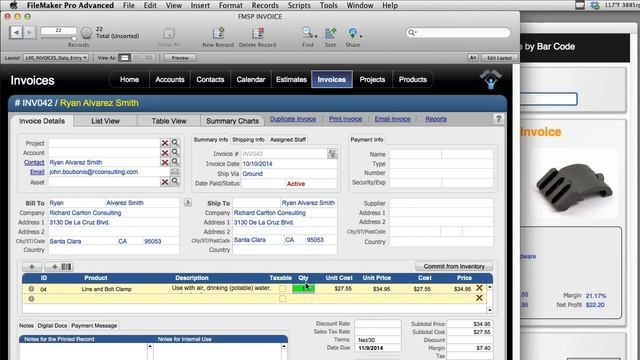Image resolution: width=640 pixels, height=360 pixels.
Task: Click the Reports link
Action: click(x=436, y=119)
